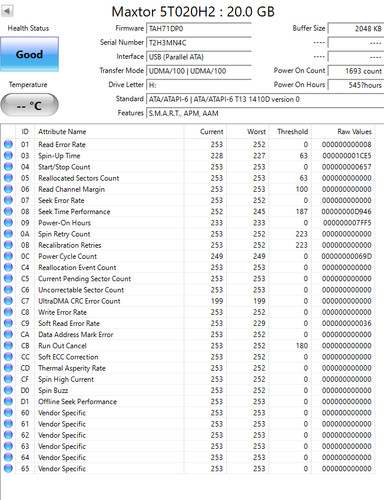Click the status icon for Read Channel Margin
384x500 pixels.
click(8, 189)
